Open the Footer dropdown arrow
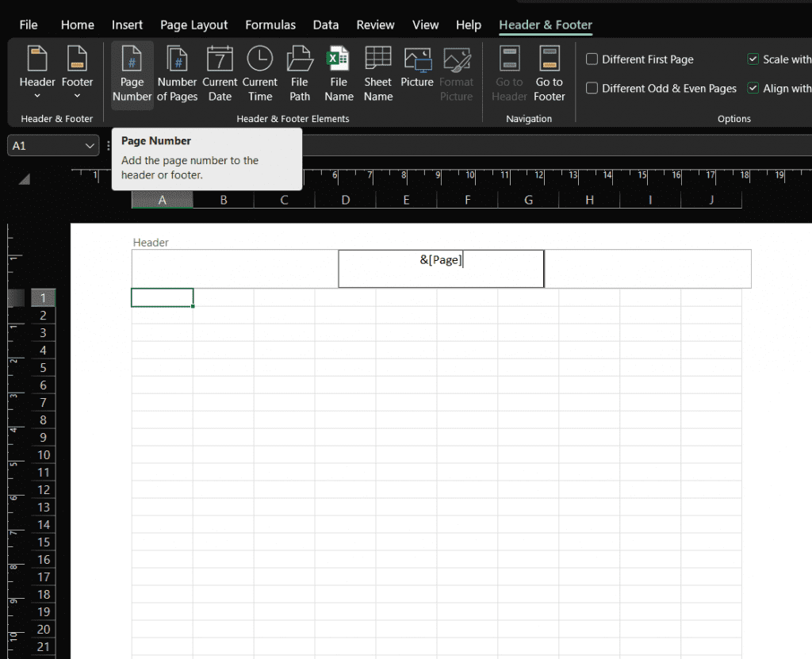 pos(77,94)
